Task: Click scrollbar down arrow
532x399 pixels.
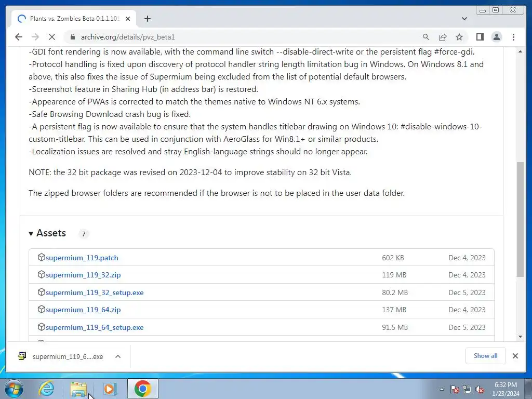Action: point(520,337)
